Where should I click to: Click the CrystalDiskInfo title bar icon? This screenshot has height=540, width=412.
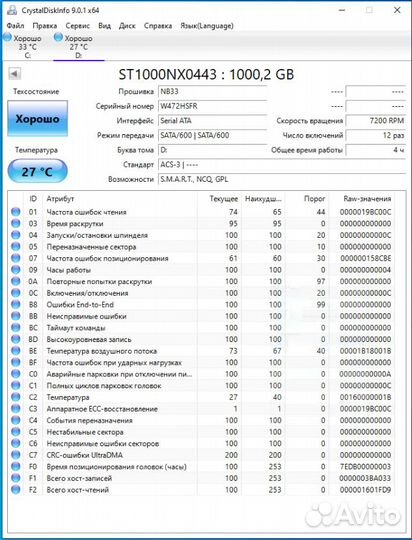12,10
